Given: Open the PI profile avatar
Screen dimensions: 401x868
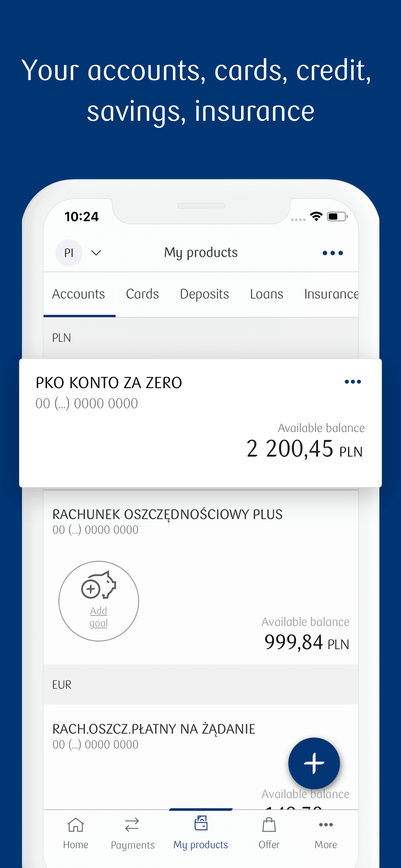Looking at the screenshot, I should click(x=69, y=253).
